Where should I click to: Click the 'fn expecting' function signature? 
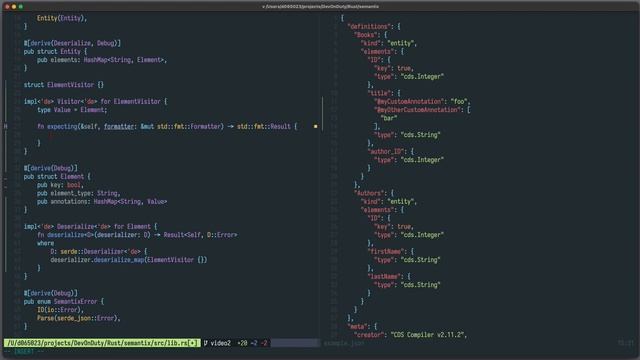click(x=167, y=127)
